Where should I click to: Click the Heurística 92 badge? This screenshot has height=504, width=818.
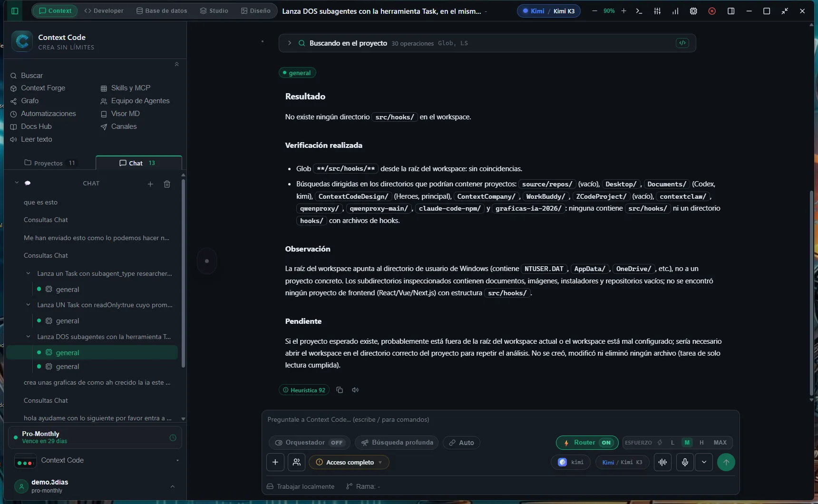point(304,390)
